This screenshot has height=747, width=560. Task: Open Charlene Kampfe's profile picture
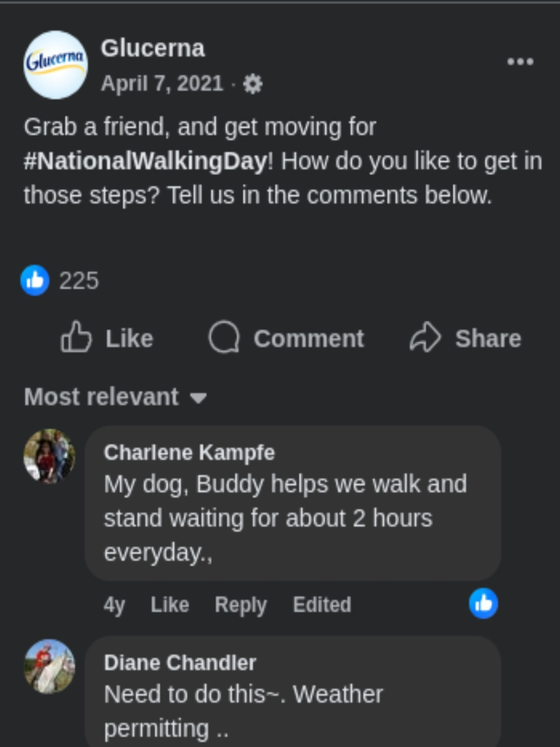pyautogui.click(x=50, y=456)
